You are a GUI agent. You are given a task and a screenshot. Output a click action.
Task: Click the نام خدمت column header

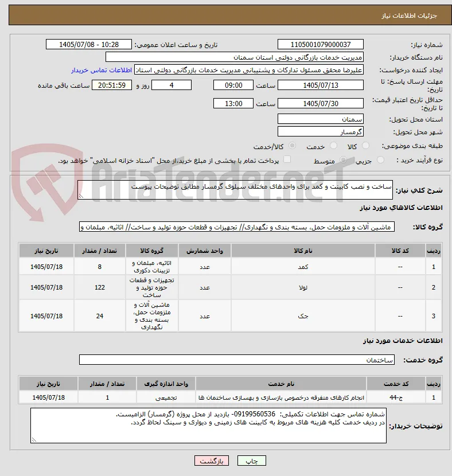[281, 384]
